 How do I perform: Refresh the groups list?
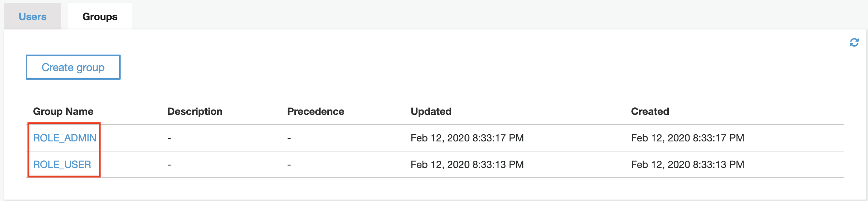pyautogui.click(x=854, y=42)
